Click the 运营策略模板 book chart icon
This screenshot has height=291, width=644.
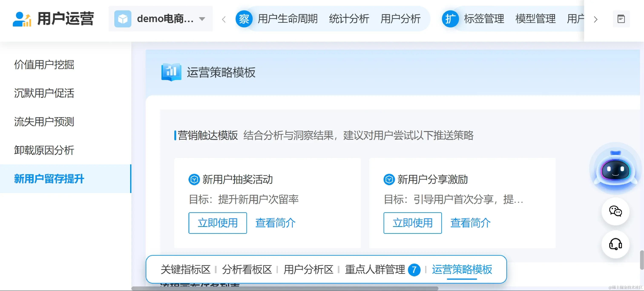[171, 72]
